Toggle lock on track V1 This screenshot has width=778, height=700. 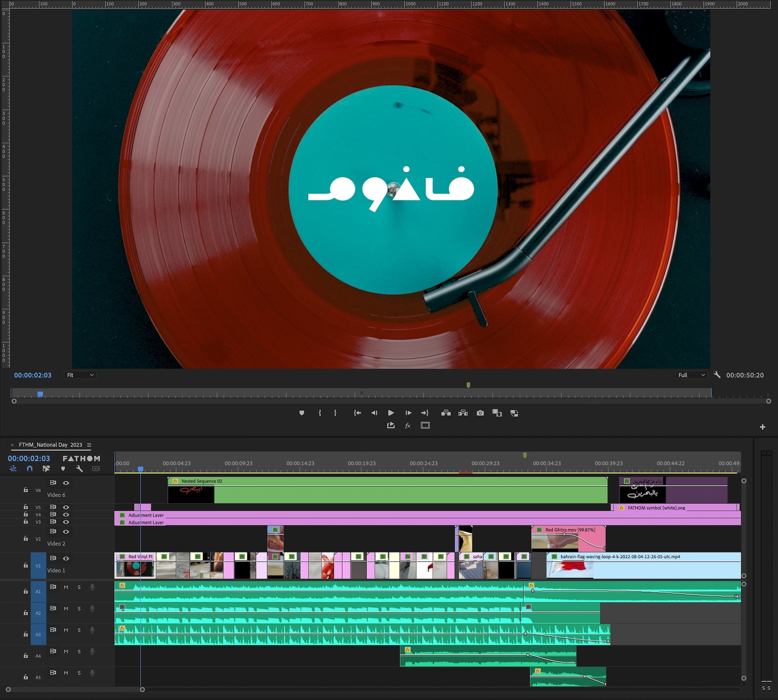coord(26,565)
